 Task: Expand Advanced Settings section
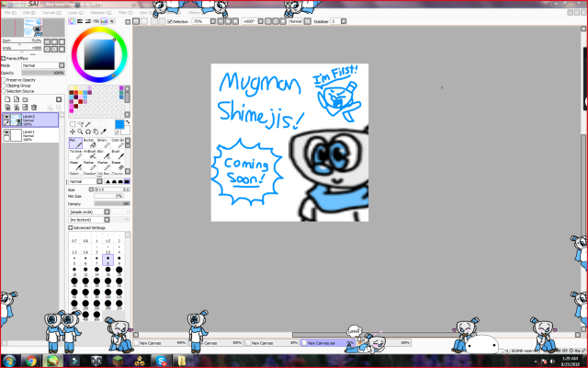[x=70, y=228]
